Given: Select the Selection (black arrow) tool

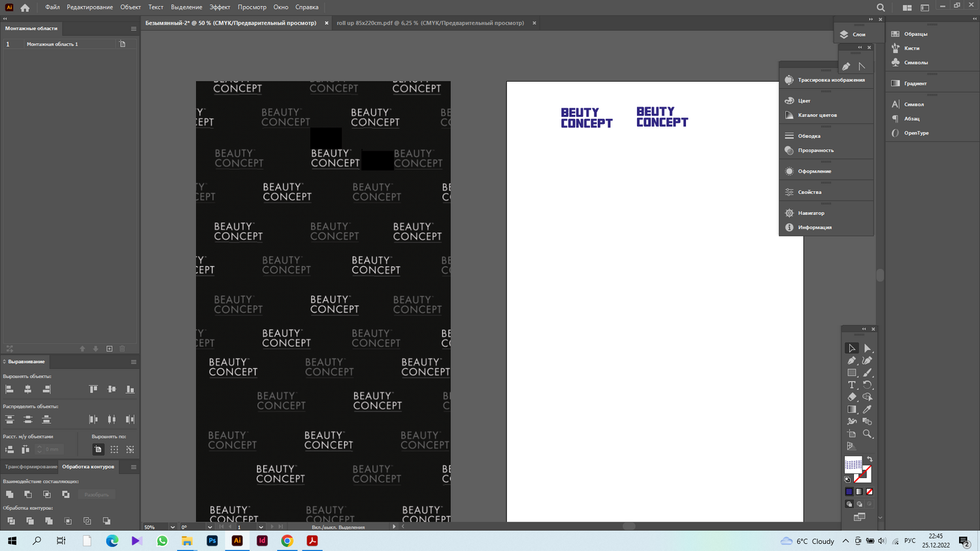Looking at the screenshot, I should 852,348.
